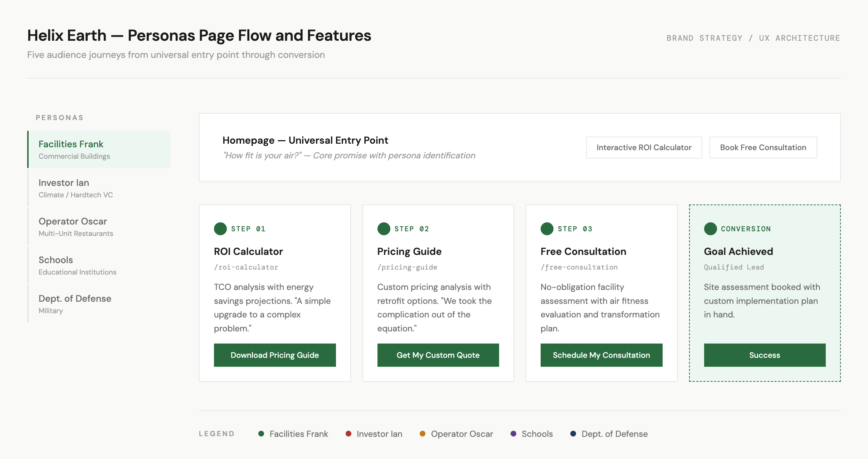Image resolution: width=868 pixels, height=459 pixels.
Task: Click the Download Pricing Guide button
Action: point(275,355)
